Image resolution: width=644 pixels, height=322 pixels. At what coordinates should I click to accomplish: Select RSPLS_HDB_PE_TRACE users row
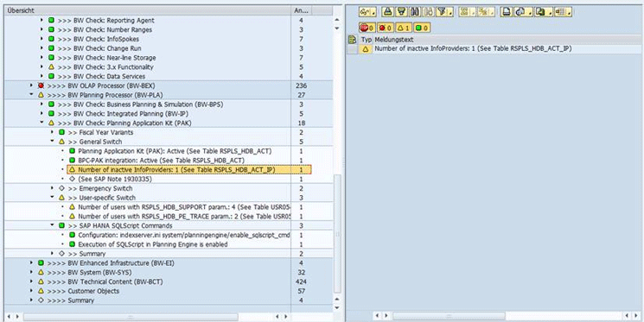point(184,216)
